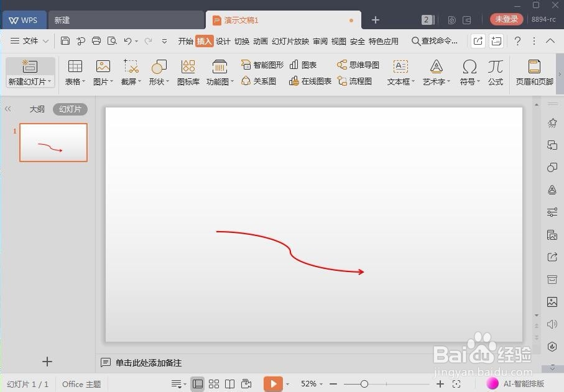The image size is (564, 392).
Task: Open customize quick access toolbar dropdown
Action: (x=164, y=42)
